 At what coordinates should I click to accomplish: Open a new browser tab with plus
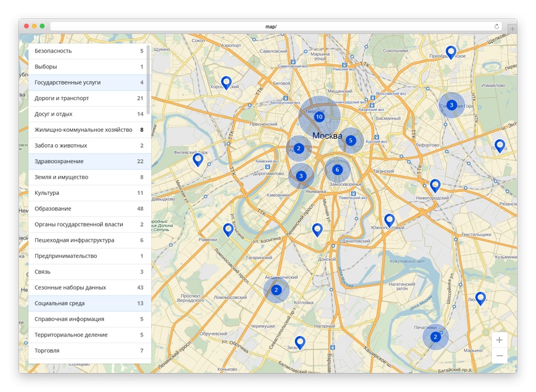pos(512,29)
